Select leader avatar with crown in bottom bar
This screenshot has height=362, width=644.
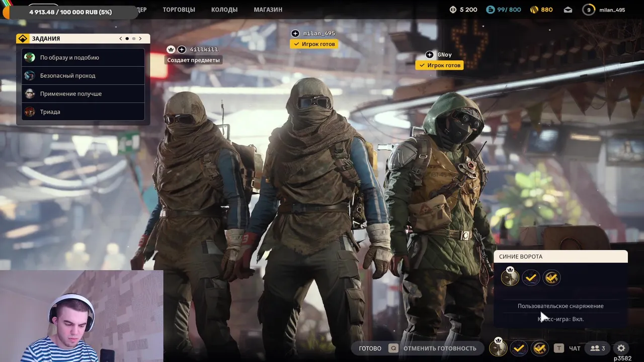coord(498,347)
